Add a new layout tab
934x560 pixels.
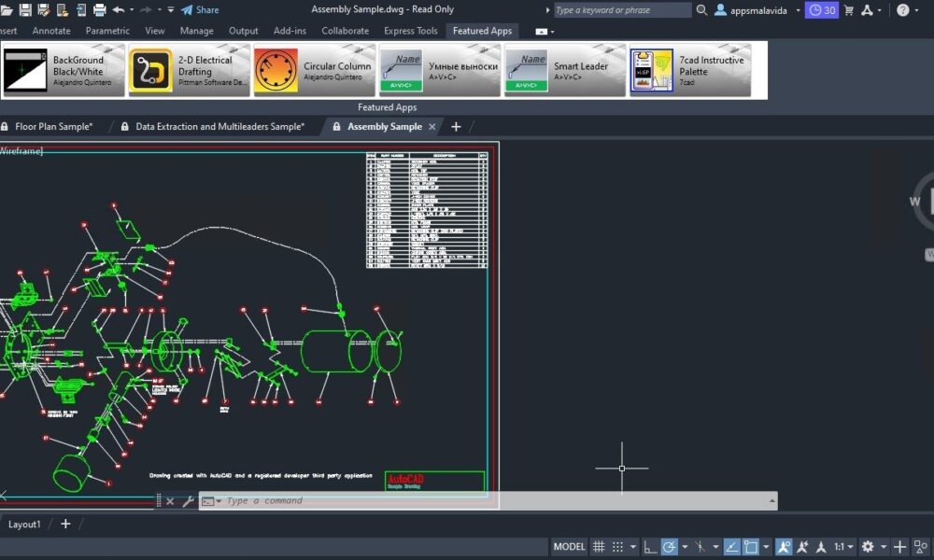[65, 524]
